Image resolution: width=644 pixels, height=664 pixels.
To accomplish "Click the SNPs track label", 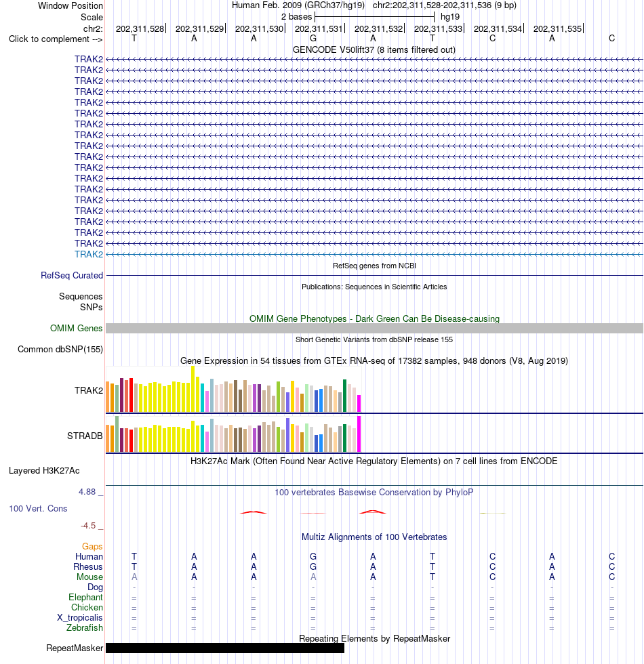I will tap(91, 307).
